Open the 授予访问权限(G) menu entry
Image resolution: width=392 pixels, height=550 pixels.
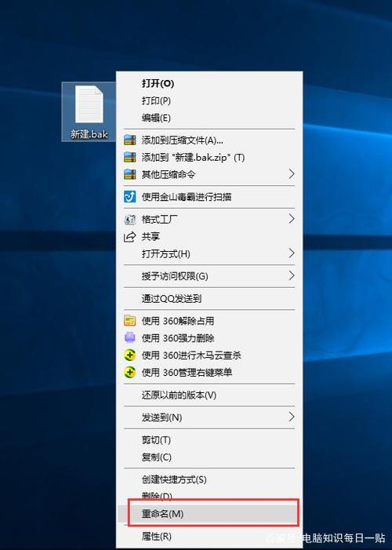tap(209, 276)
